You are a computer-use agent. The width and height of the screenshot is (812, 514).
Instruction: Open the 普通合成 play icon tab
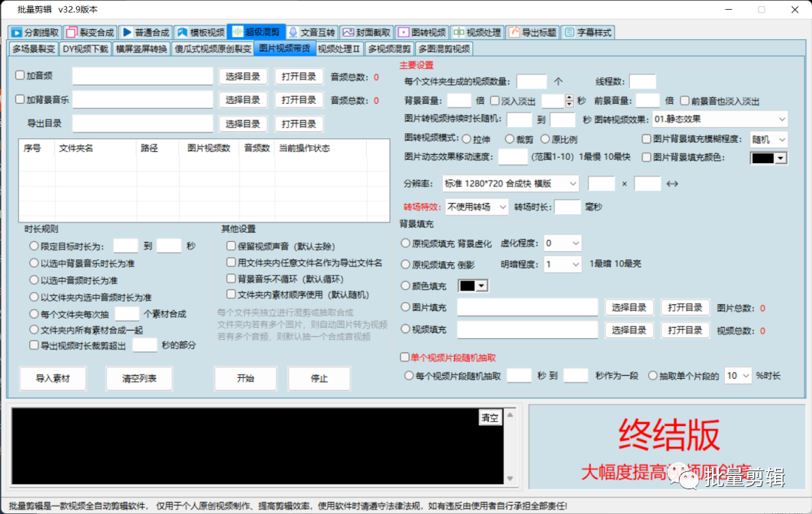pos(127,32)
